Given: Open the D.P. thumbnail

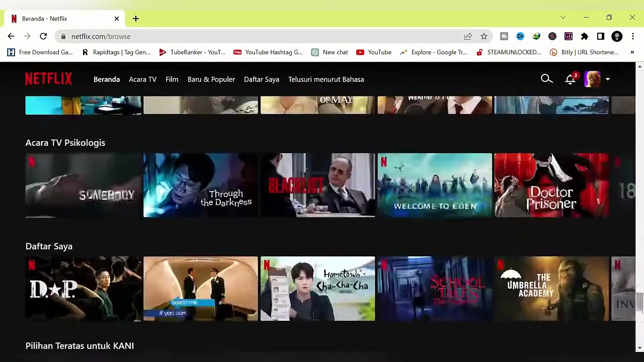Looking at the screenshot, I should pos(84,289).
